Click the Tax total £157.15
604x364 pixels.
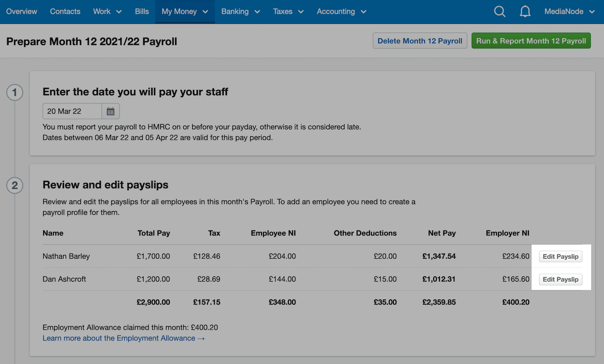[207, 302]
